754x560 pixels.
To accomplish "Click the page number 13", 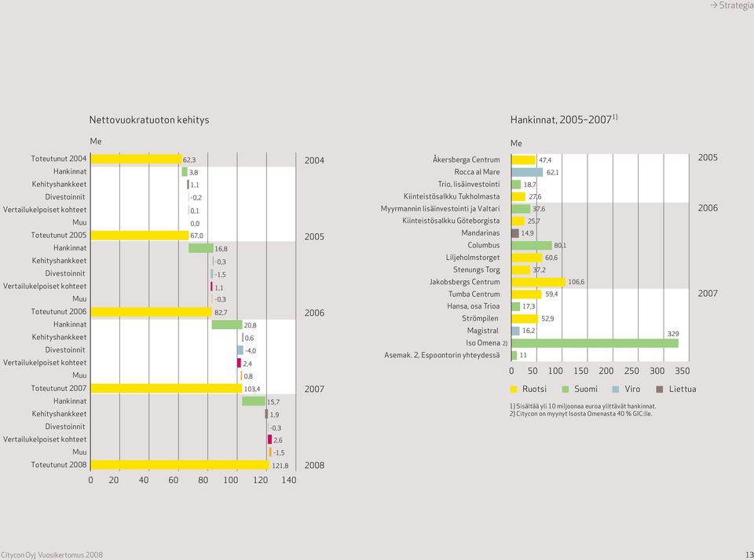I will point(749,555).
